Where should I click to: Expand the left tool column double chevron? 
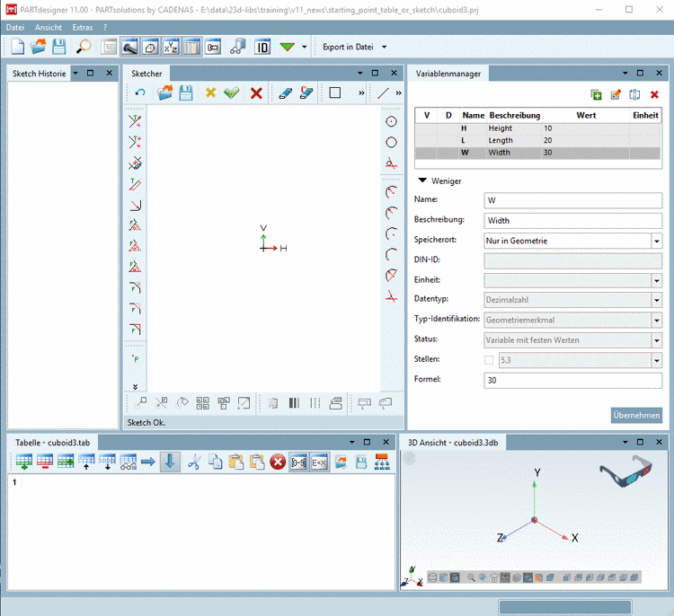tap(136, 387)
